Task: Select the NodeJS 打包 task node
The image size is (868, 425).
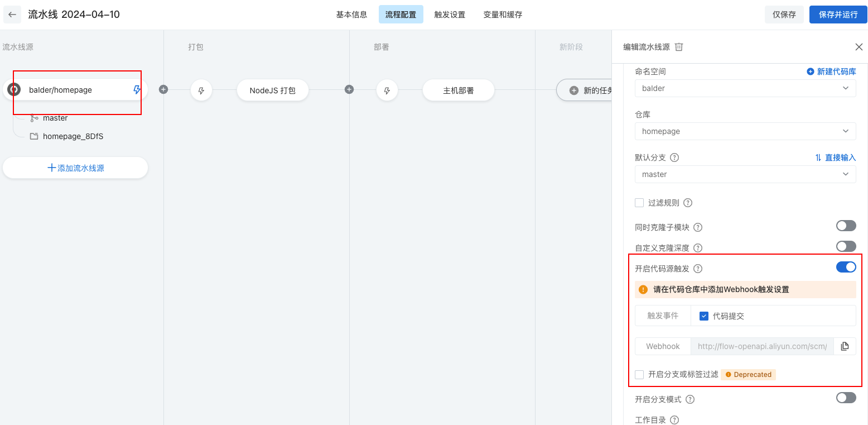Action: click(x=273, y=90)
